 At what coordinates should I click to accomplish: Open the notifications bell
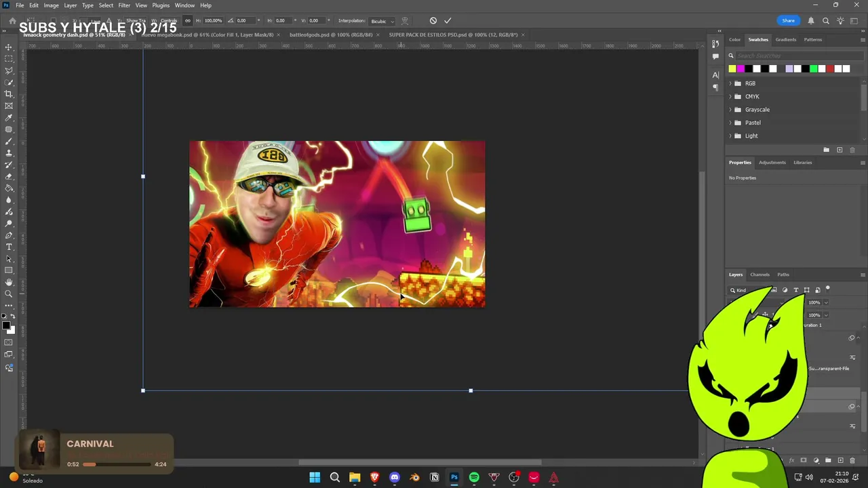pyautogui.click(x=811, y=20)
